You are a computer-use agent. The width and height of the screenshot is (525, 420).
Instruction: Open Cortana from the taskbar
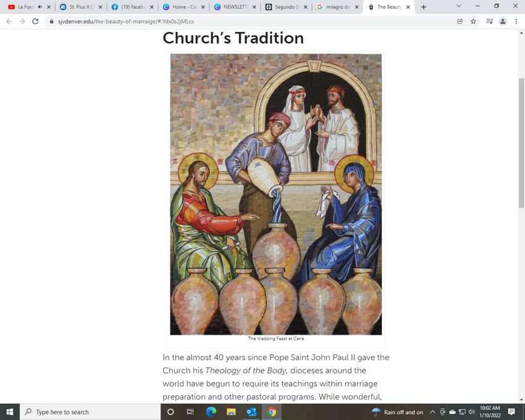pyautogui.click(x=170, y=412)
